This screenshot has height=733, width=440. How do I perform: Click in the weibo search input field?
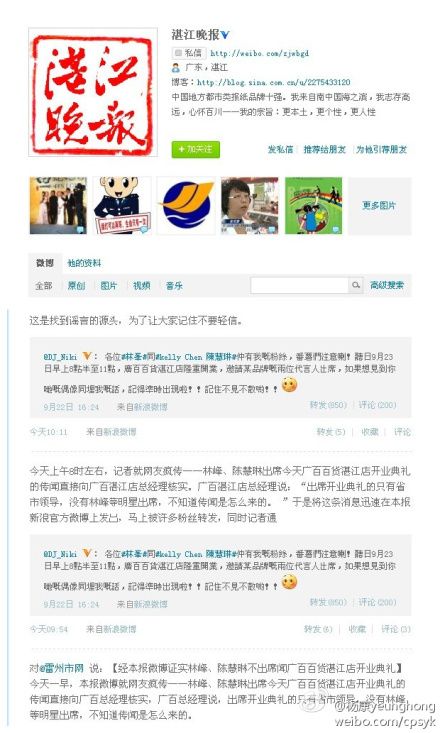click(300, 285)
